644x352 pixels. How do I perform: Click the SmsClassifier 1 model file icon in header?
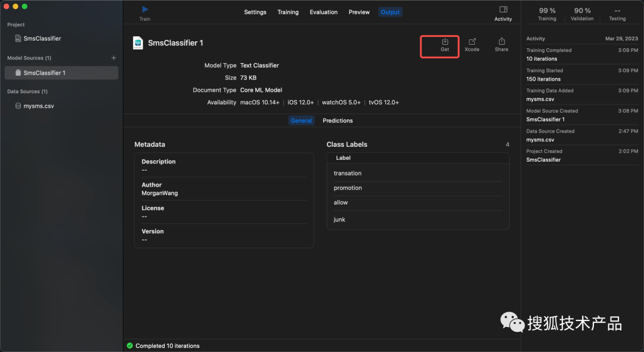click(x=138, y=43)
